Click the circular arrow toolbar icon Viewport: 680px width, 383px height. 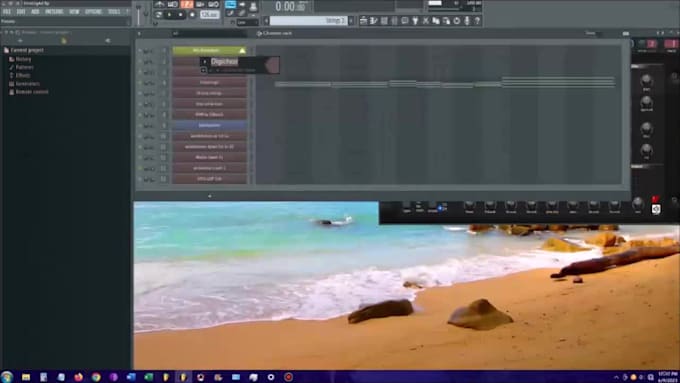pyautogui.click(x=457, y=20)
